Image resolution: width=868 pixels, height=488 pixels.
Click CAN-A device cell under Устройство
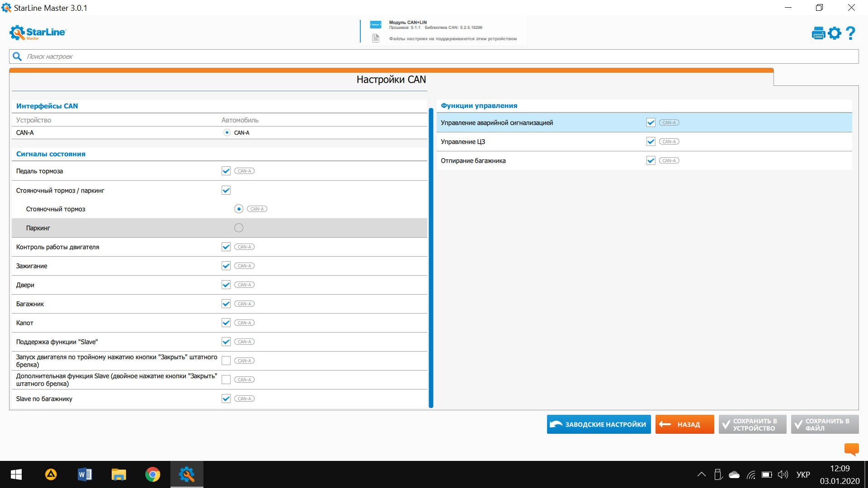25,132
